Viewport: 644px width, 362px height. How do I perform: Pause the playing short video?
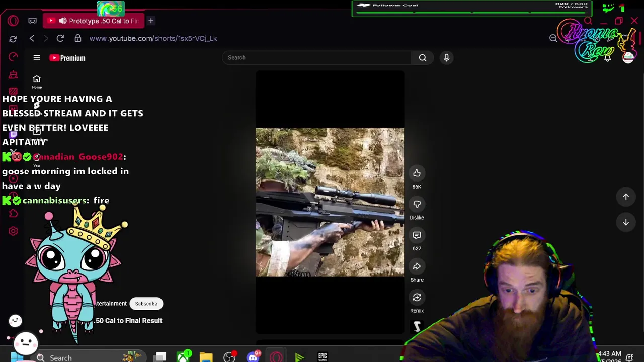[330, 202]
